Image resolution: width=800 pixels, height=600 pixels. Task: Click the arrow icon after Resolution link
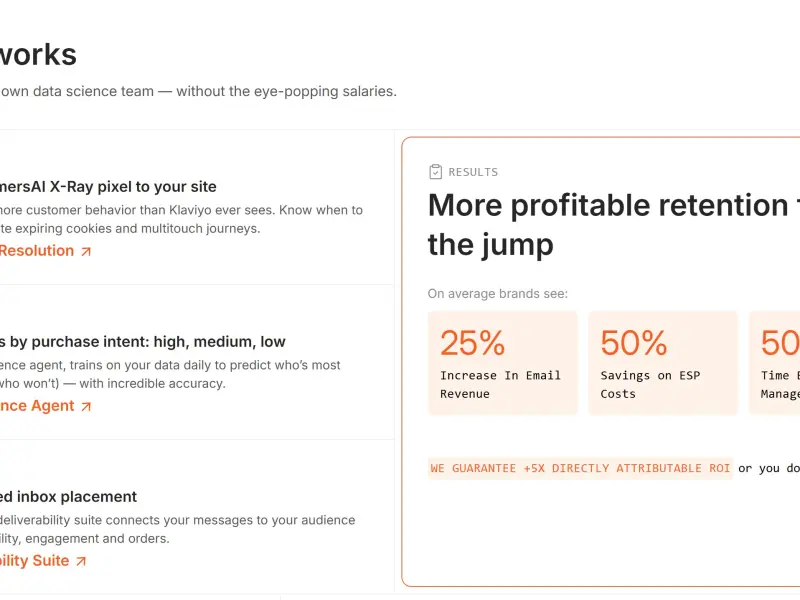[86, 251]
